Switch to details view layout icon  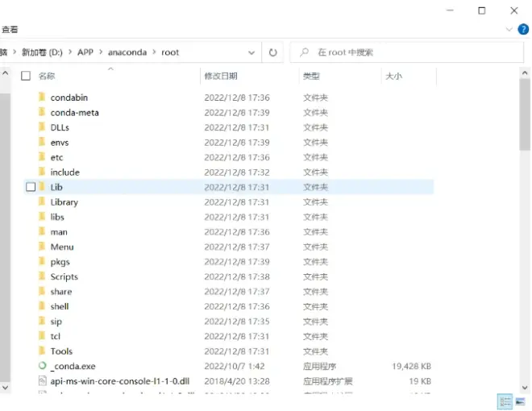pyautogui.click(x=505, y=402)
